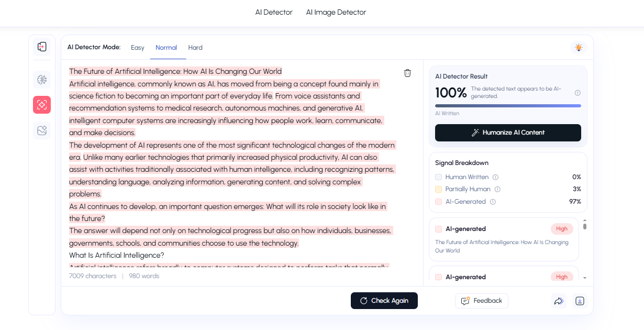Screen dimensions: 644x330
Task: Click info icon next to AI-Generated signal
Action: [x=493, y=202]
